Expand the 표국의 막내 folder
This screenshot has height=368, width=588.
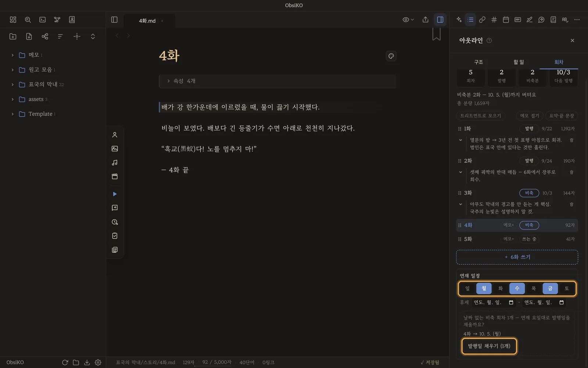(x=12, y=85)
